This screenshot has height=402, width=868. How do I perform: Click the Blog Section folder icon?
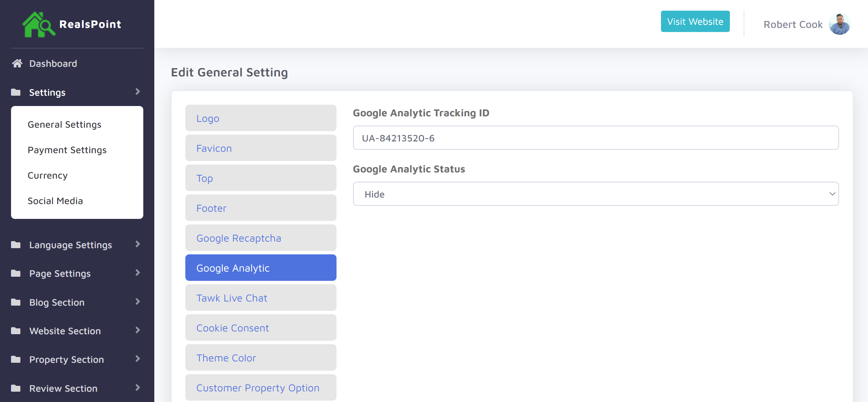click(16, 302)
